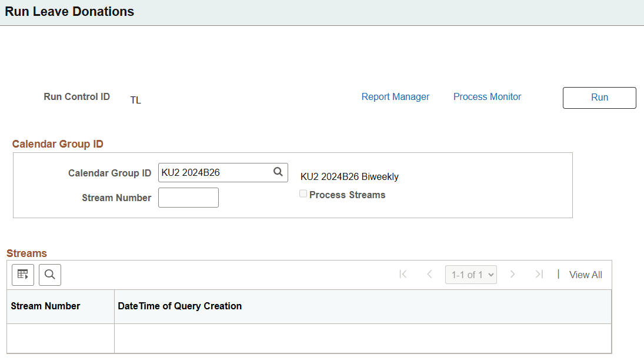Click the Process Streams label text
644x364 pixels.
(348, 195)
